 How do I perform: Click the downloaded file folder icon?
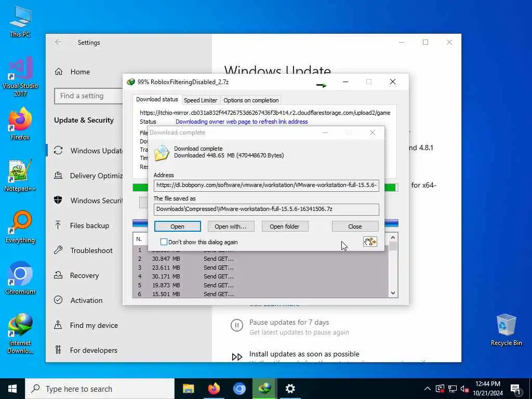tap(162, 153)
